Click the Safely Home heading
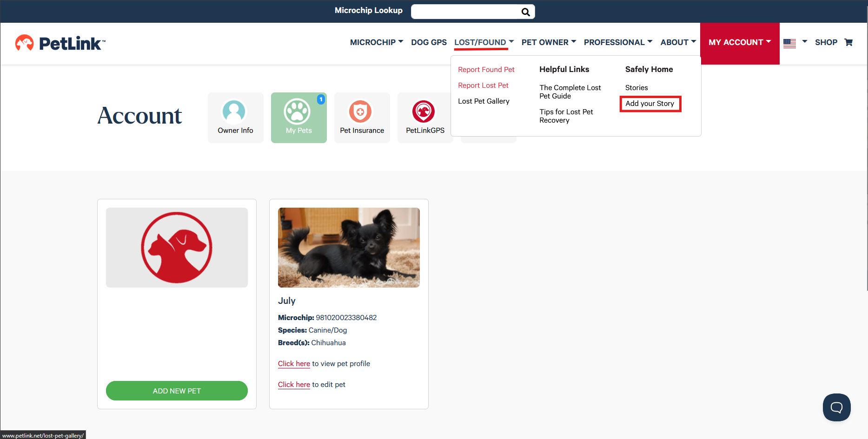The image size is (868, 439). [x=649, y=69]
